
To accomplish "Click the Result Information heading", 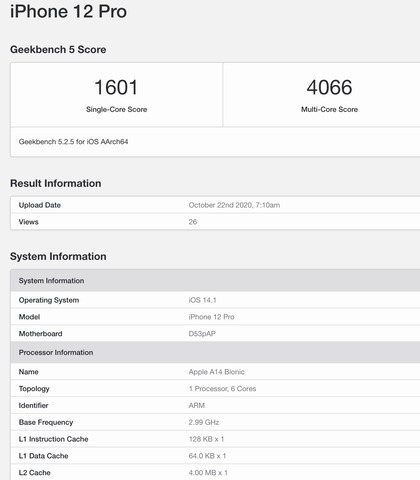I will (55, 183).
